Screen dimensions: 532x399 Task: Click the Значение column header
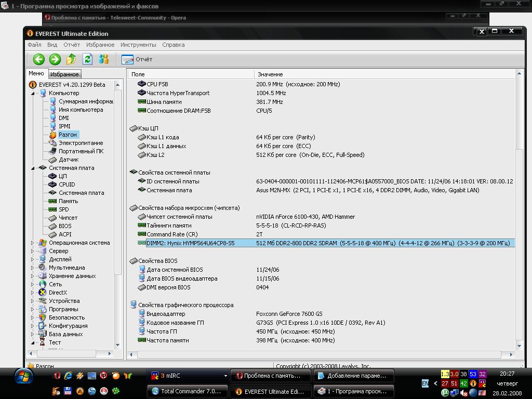[270, 74]
